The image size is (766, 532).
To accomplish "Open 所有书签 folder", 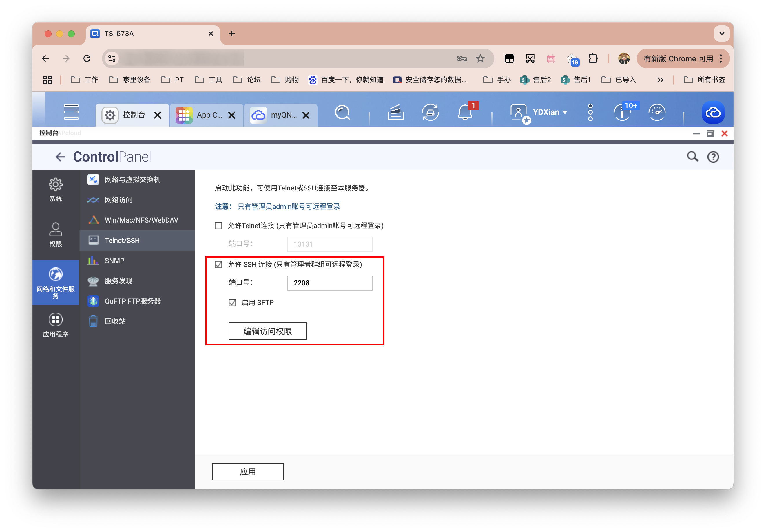I will coord(705,80).
